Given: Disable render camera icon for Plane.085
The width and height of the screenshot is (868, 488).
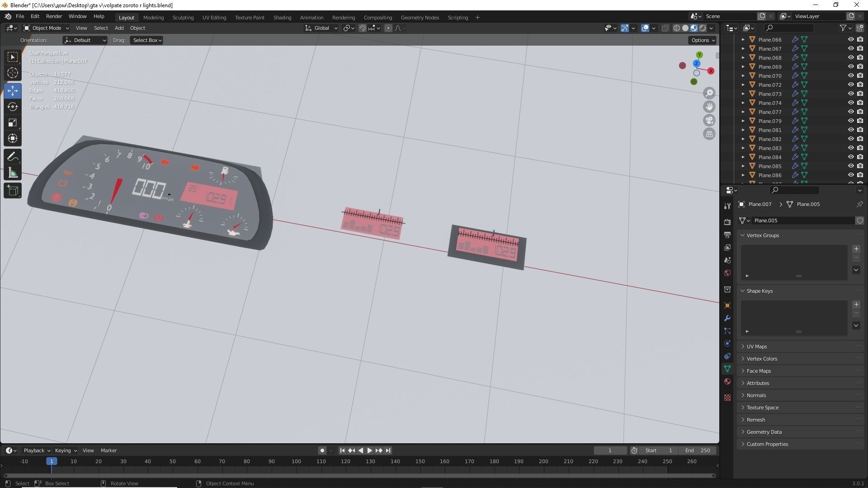Looking at the screenshot, I should [x=860, y=166].
